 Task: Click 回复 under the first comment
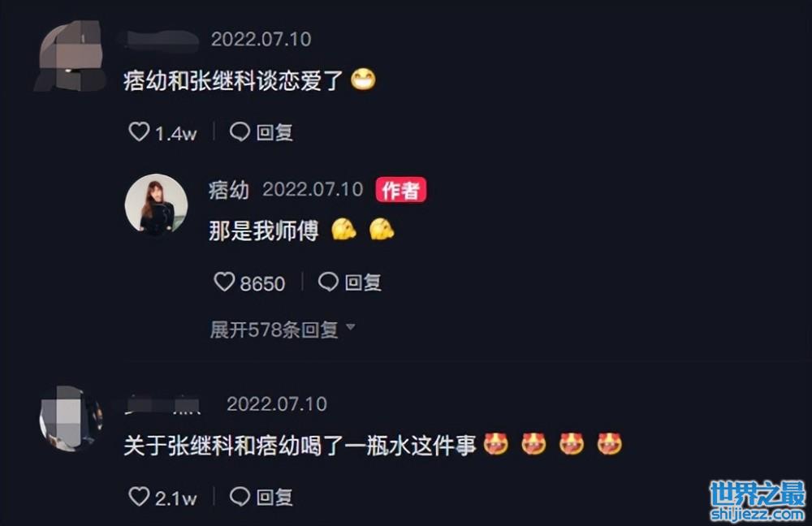[x=275, y=132]
